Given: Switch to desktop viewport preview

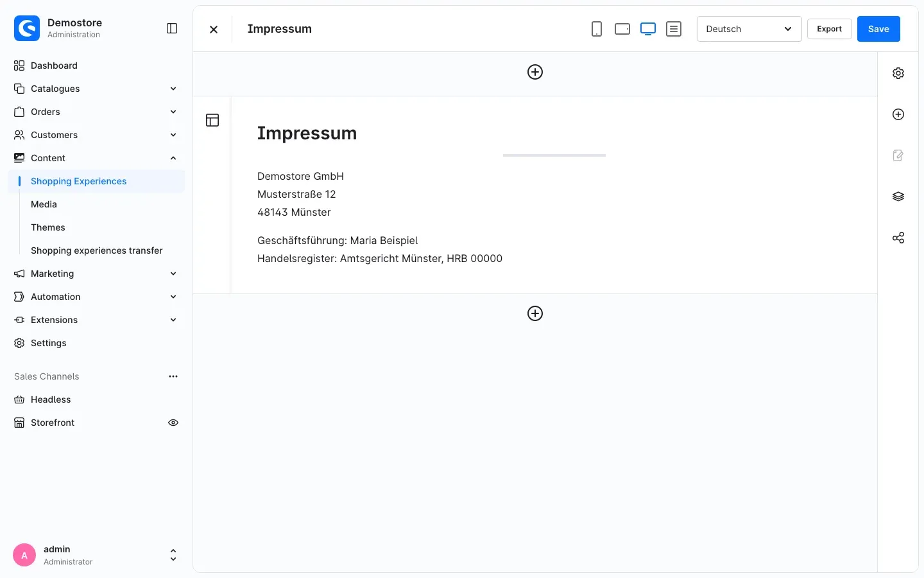Looking at the screenshot, I should click(x=648, y=29).
